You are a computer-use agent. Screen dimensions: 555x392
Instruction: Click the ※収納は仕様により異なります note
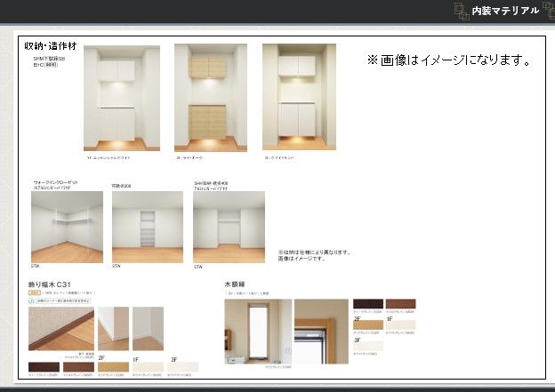click(x=314, y=252)
